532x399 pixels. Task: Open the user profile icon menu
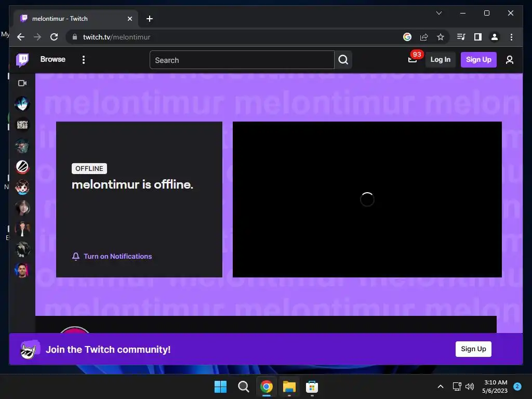coord(509,60)
